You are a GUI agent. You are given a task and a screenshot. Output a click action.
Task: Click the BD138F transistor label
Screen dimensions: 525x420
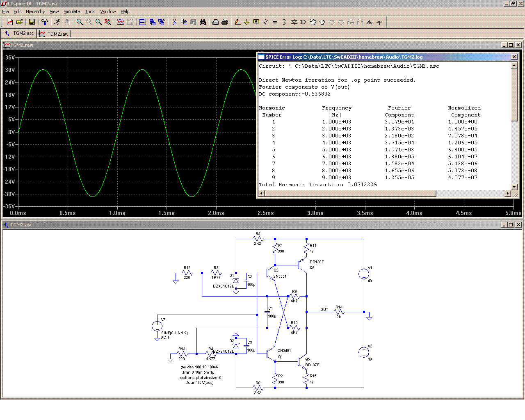(317, 262)
